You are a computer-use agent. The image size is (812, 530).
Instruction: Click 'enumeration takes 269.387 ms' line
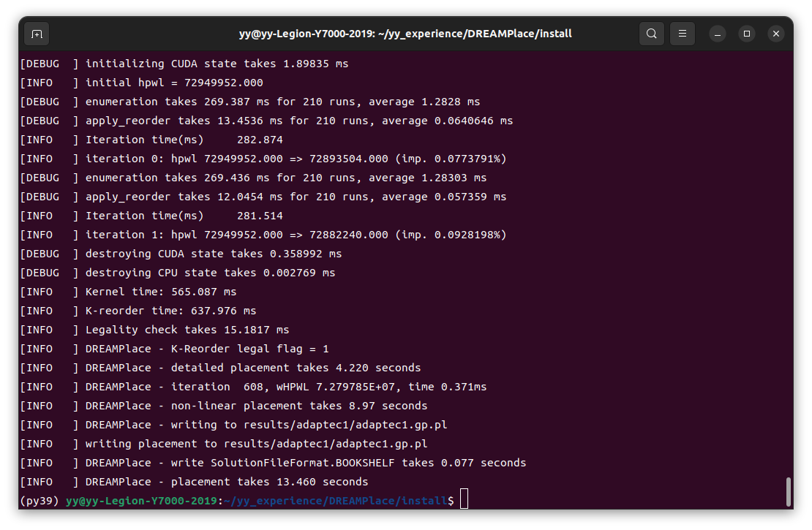point(249,102)
